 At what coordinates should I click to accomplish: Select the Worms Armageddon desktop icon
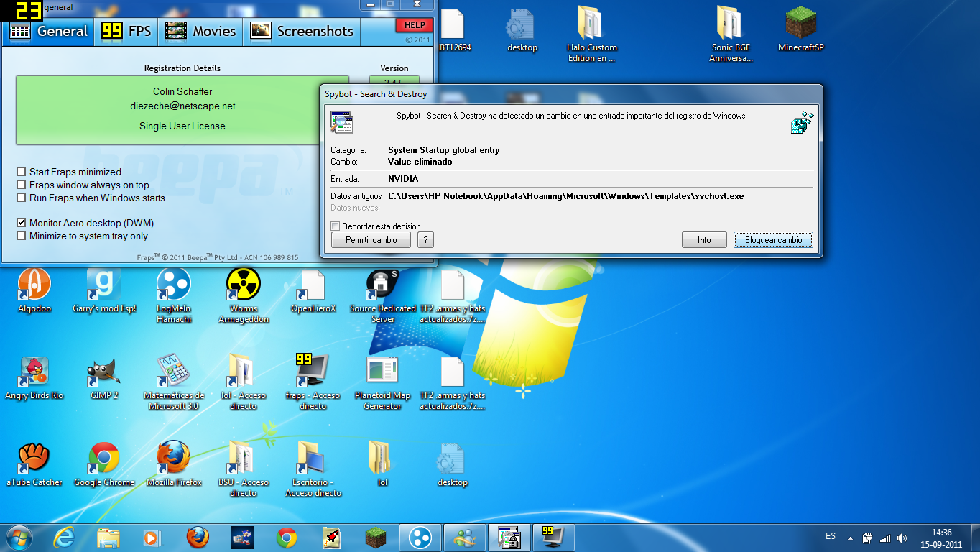tap(244, 295)
